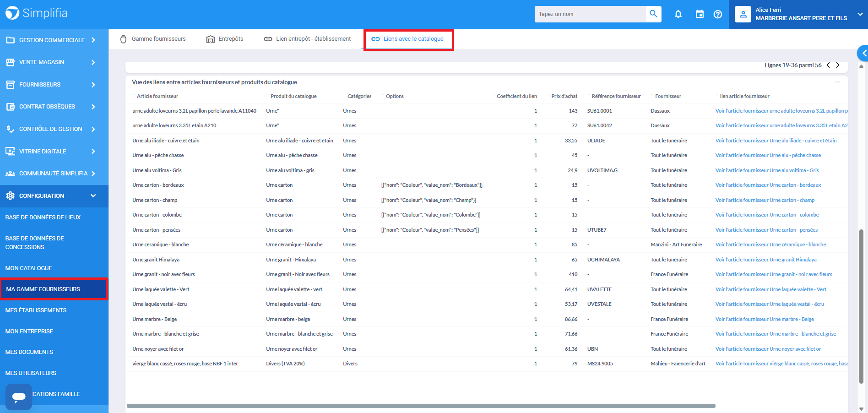Click the Simplifia logo
868x413 pixels.
tap(37, 13)
